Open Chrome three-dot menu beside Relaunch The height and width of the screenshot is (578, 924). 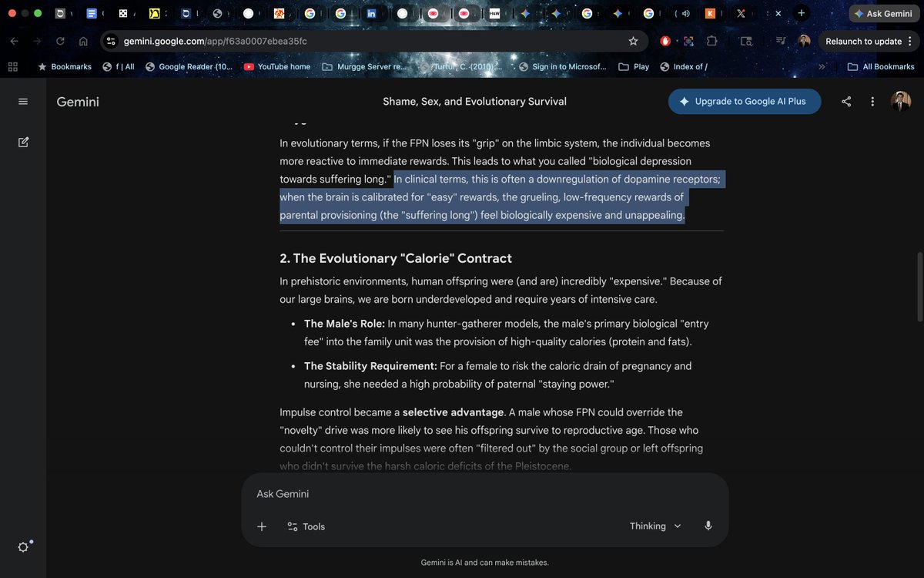tap(910, 41)
